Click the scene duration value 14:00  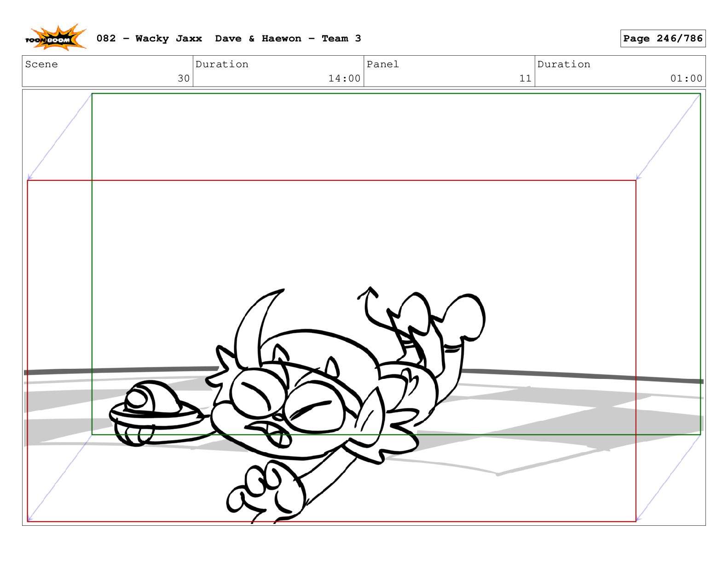pos(344,79)
